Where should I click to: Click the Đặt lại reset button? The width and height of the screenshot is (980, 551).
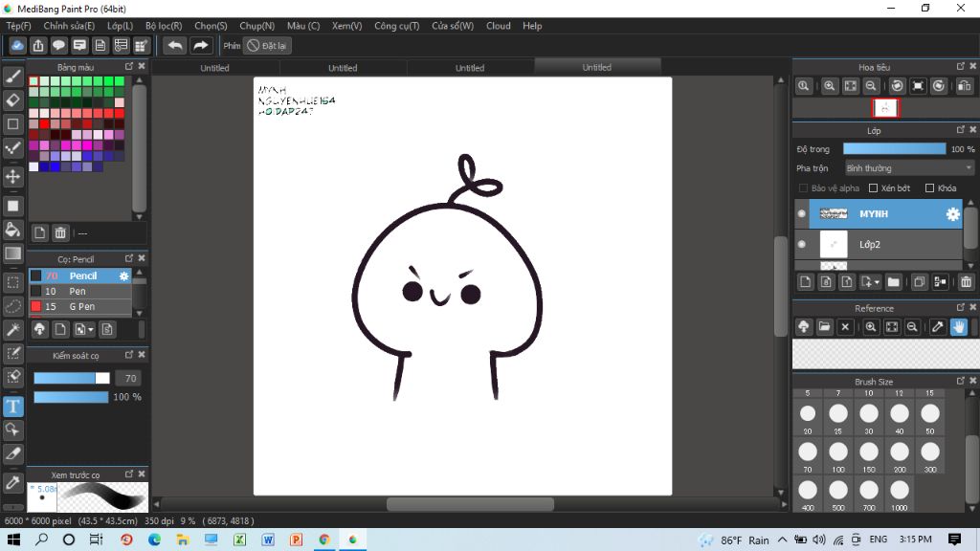point(268,46)
